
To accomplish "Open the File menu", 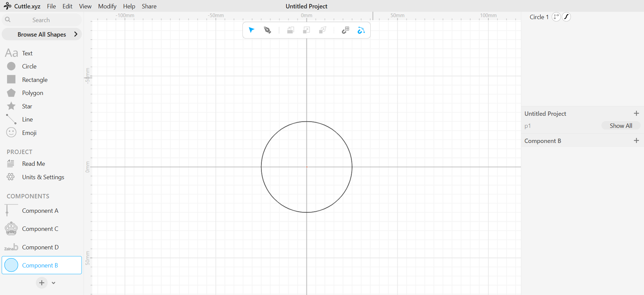I will [x=51, y=6].
